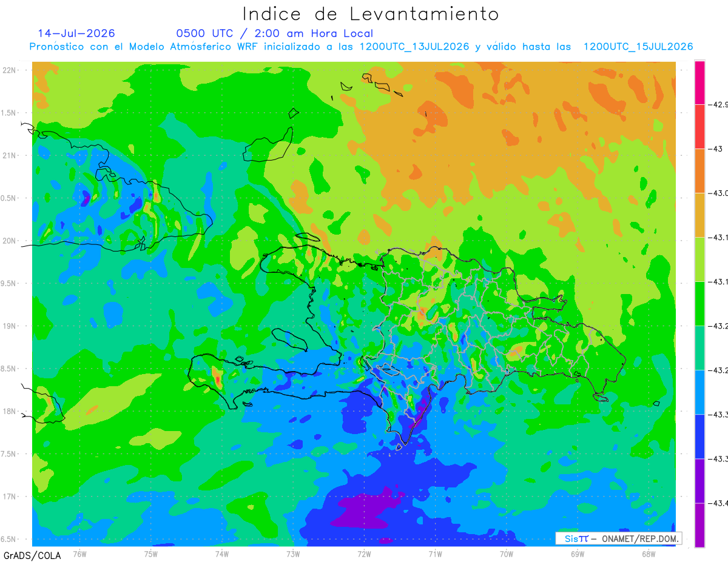Click the teal swatch in the color scale

(x=699, y=348)
